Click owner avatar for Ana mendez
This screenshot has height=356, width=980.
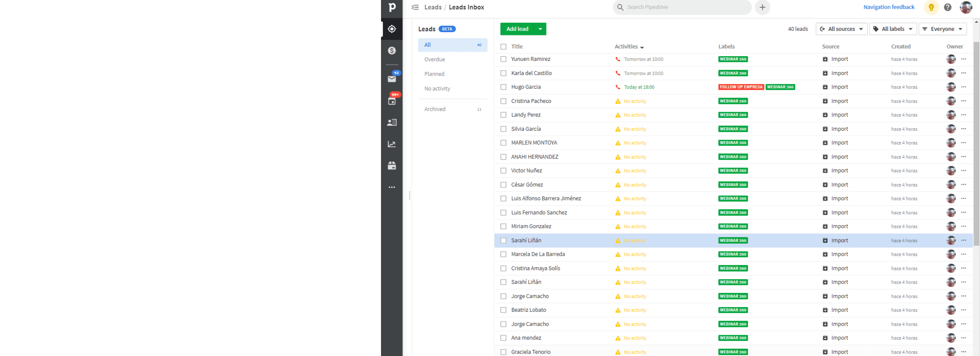click(951, 338)
